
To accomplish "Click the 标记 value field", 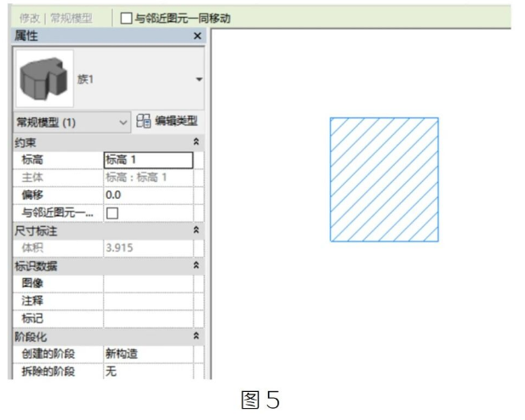I will [x=149, y=319].
